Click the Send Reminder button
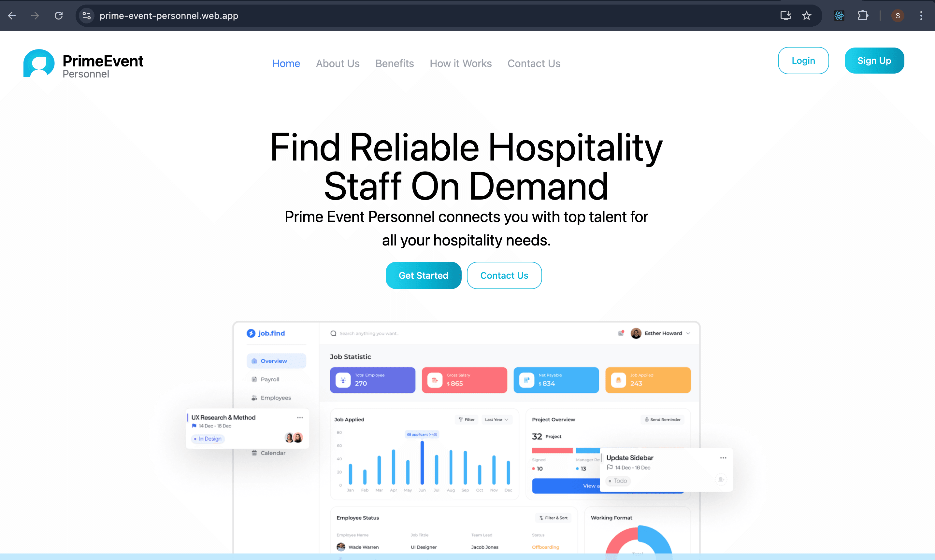This screenshot has height=560, width=935. (662, 420)
